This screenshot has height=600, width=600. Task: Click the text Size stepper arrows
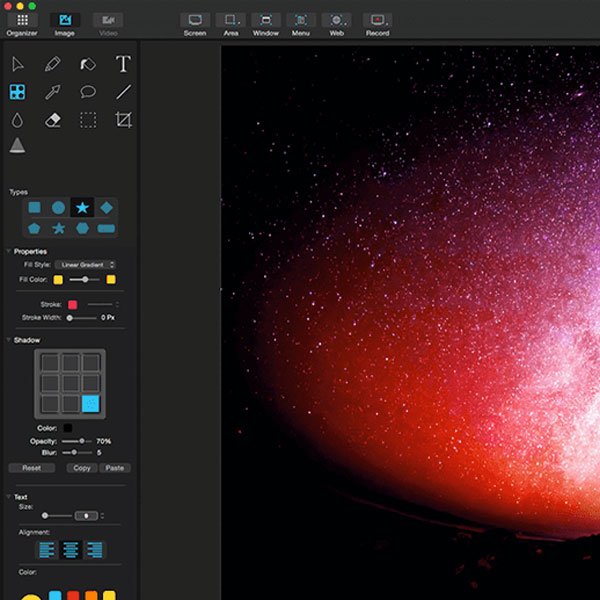pos(102,516)
